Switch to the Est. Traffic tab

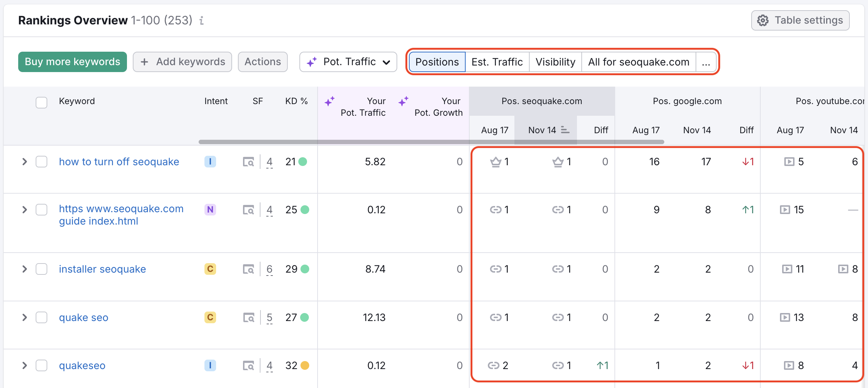[497, 62]
